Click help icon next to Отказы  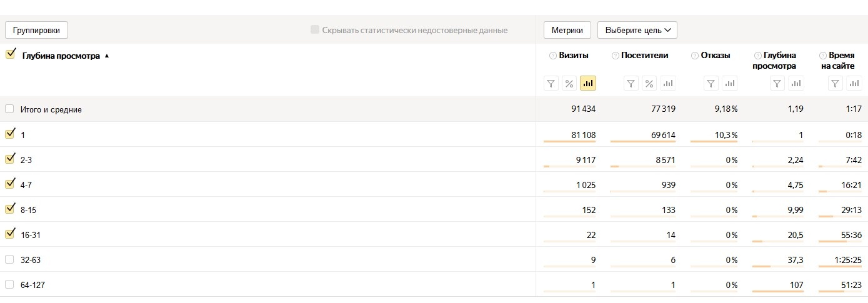[695, 56]
